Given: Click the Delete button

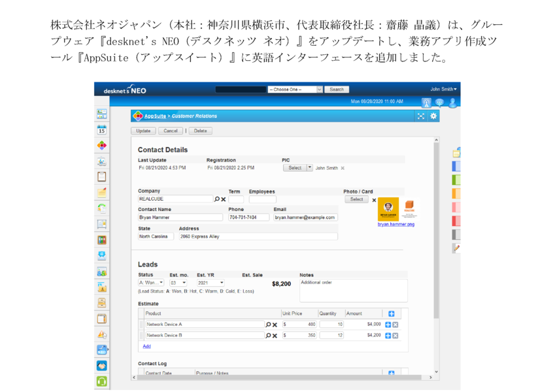Looking at the screenshot, I should click(x=200, y=131).
